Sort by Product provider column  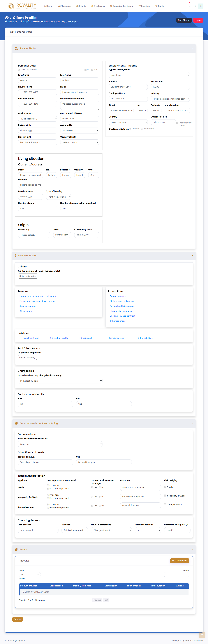(28, 586)
